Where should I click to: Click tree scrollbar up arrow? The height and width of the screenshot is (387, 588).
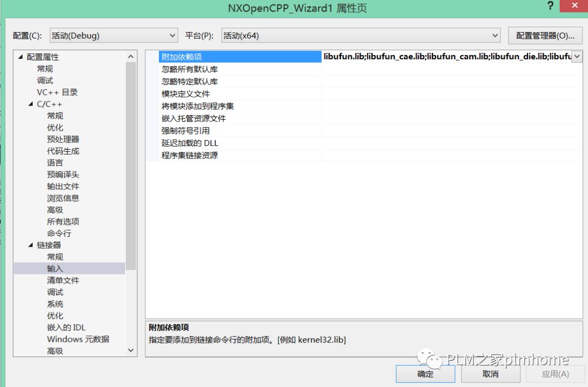(x=131, y=57)
